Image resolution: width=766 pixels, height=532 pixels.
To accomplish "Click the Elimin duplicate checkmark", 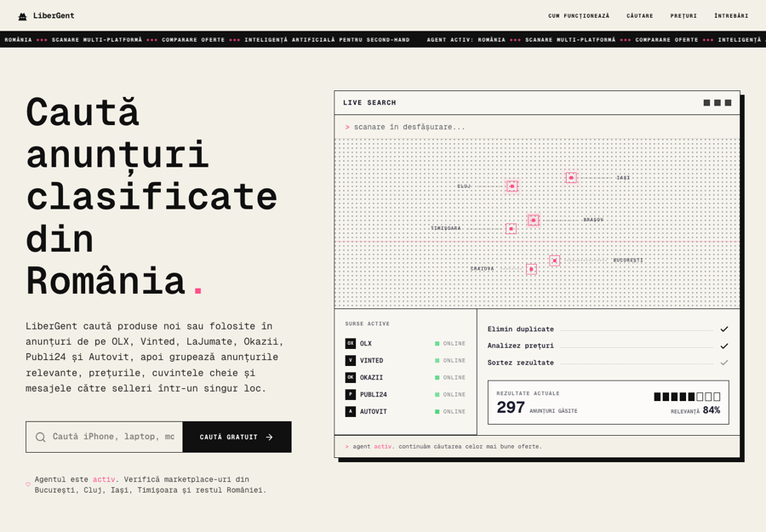I will pos(724,329).
